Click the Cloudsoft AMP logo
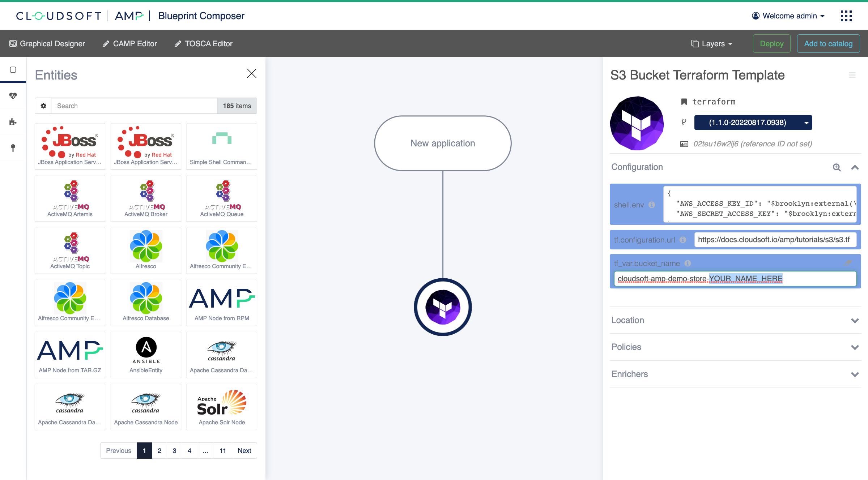The image size is (868, 480). tap(80, 16)
